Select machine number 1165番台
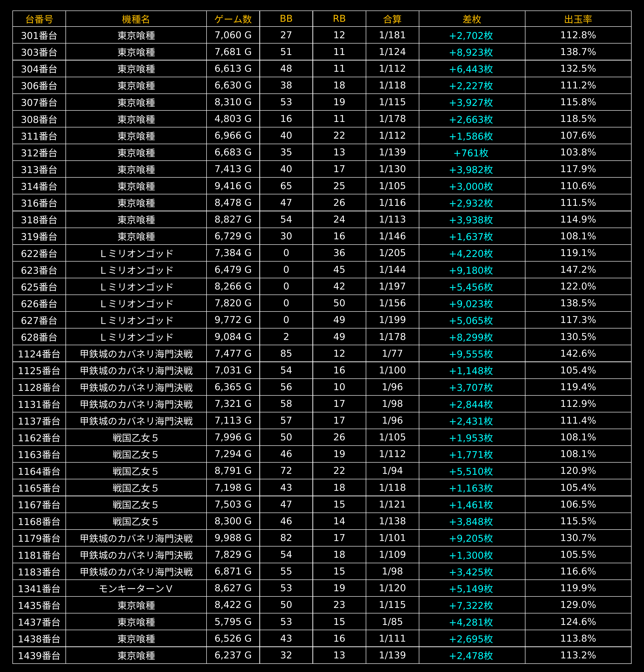The height and width of the screenshot is (672, 644). pos(39,488)
